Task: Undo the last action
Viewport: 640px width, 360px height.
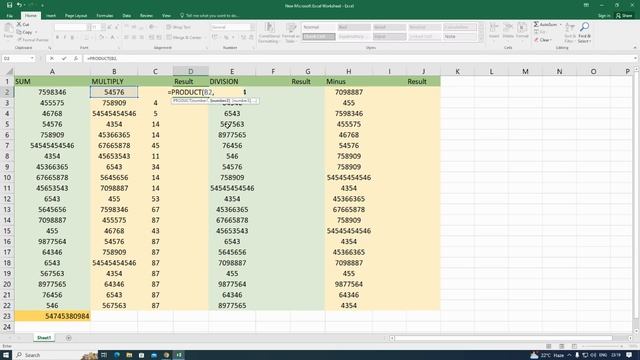Action: (19, 5)
